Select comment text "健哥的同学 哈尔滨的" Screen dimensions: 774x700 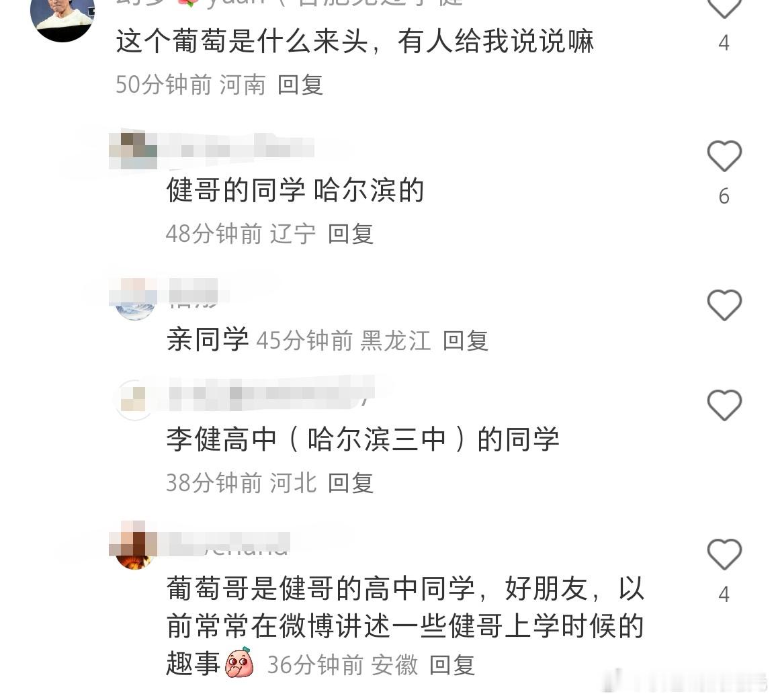tap(295, 190)
